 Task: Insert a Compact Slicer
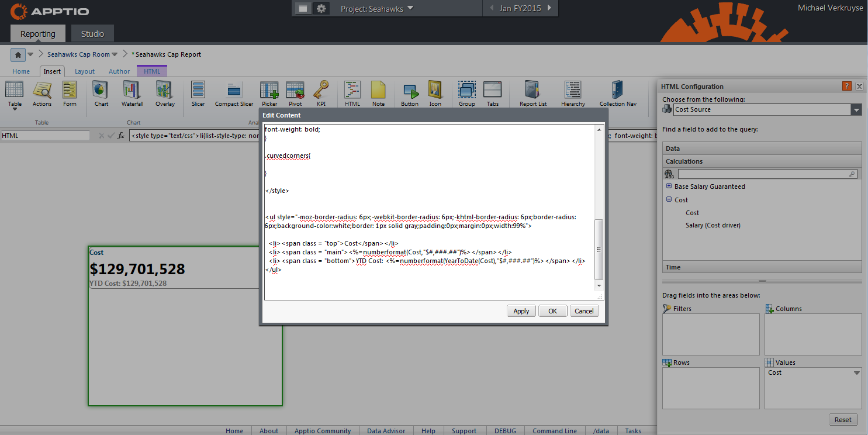[x=234, y=93]
